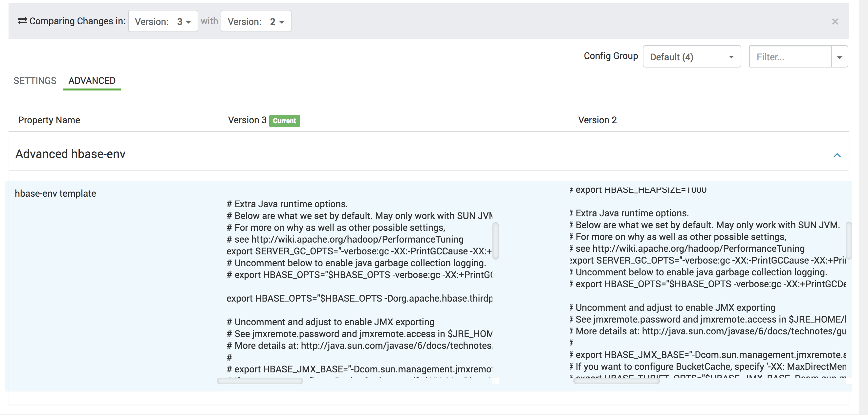
Task: Click the green Current badge beside Version 3
Action: 284,121
